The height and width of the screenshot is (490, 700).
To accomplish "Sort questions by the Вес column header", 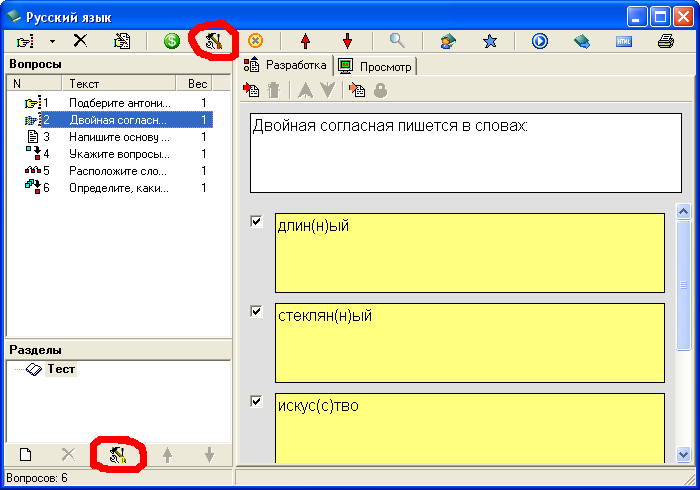I will [197, 84].
